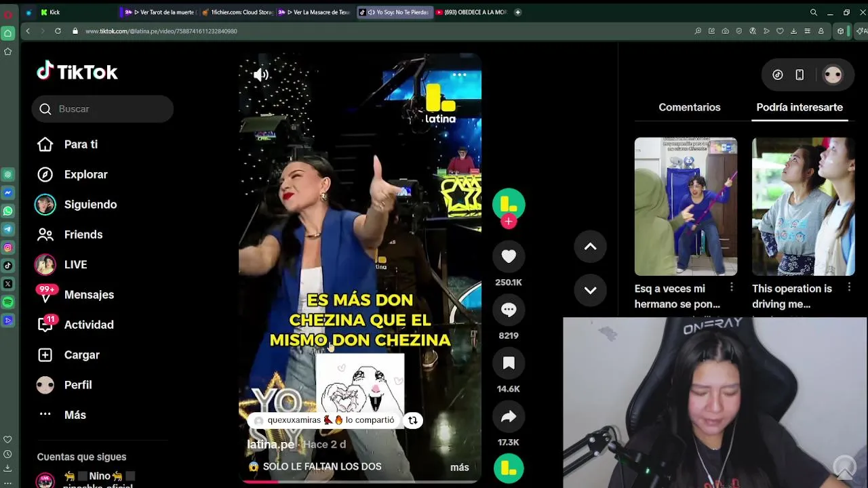Open a new browser tab with plus button

[518, 12]
